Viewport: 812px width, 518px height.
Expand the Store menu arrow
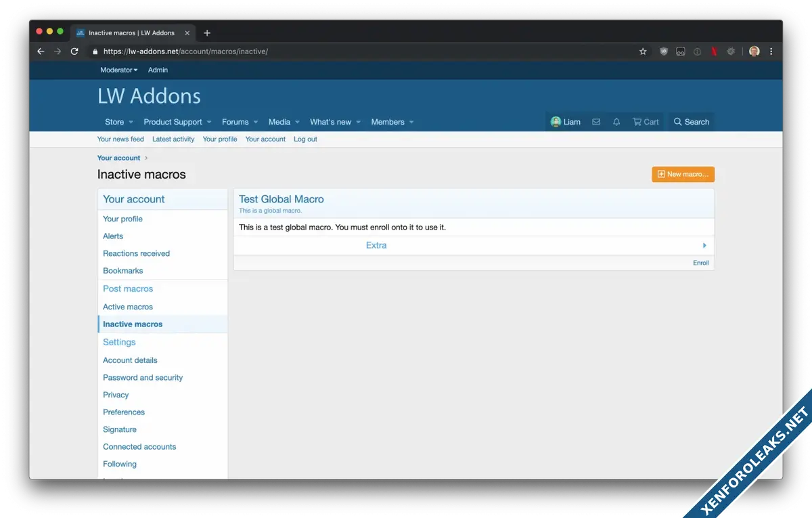point(132,123)
